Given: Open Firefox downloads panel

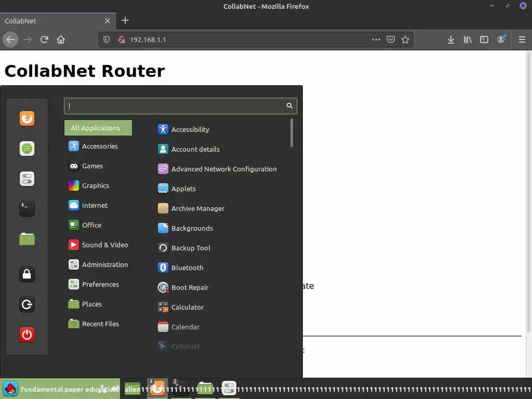Looking at the screenshot, I should tap(450, 39).
